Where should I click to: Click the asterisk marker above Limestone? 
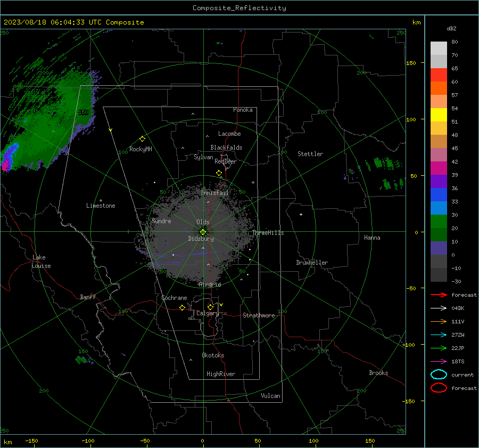pos(101,201)
